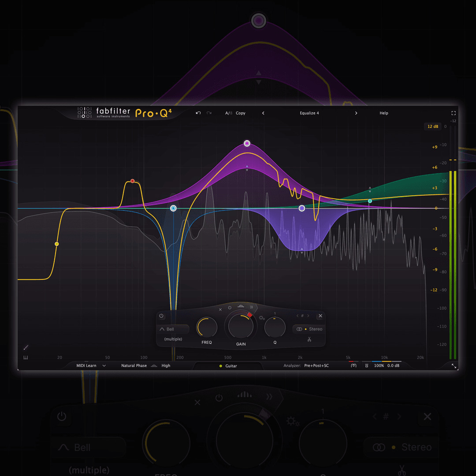Click the resize interface corner icon
This screenshot has width=476, height=476.
tap(454, 366)
